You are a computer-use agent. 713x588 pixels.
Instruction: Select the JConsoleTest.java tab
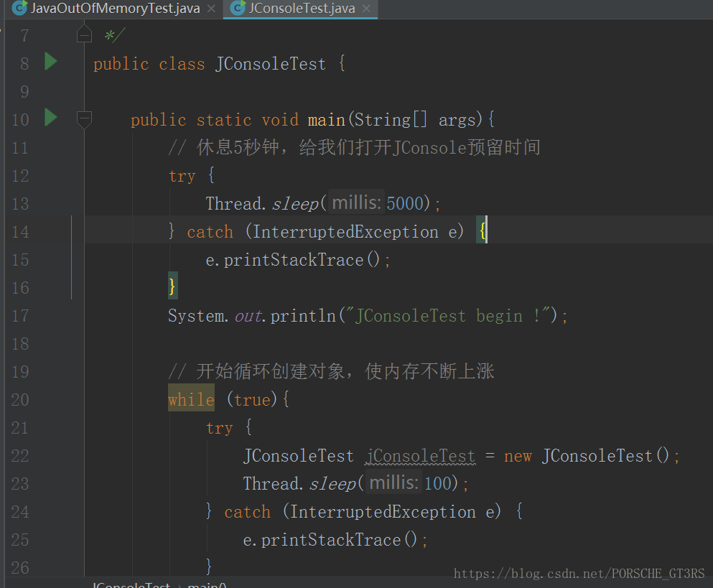tap(302, 8)
